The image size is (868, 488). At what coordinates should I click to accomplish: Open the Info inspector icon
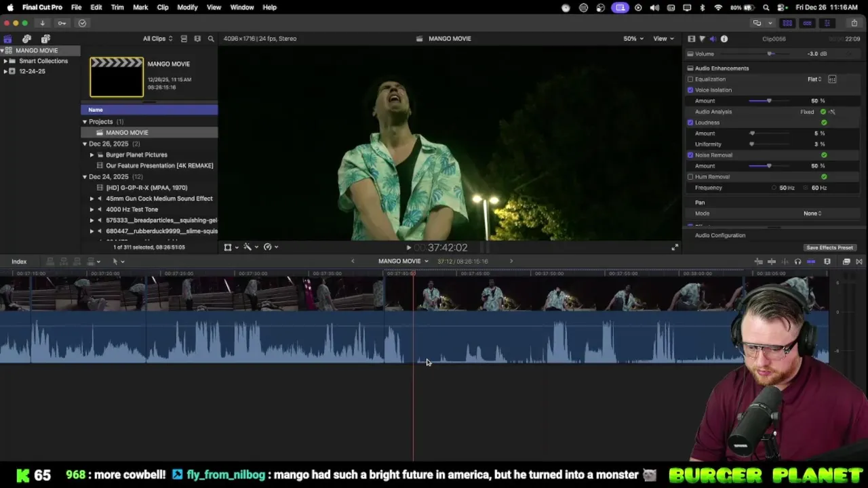pyautogui.click(x=724, y=39)
